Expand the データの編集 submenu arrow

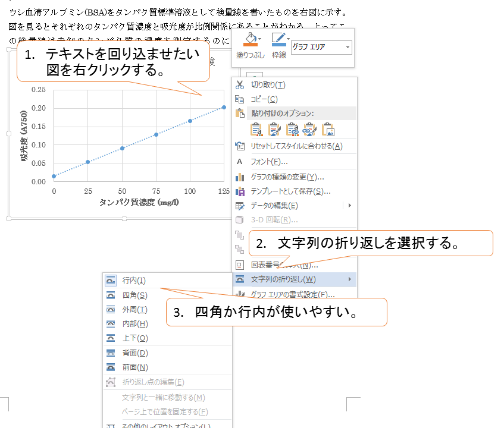tap(350, 206)
